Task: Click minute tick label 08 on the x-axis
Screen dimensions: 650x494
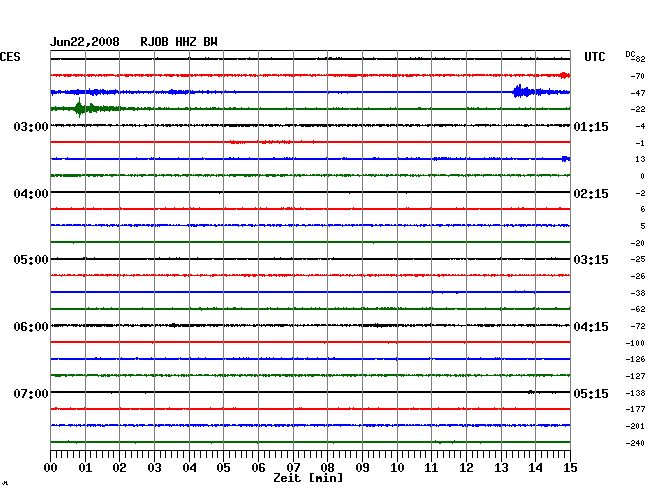Action: click(327, 468)
